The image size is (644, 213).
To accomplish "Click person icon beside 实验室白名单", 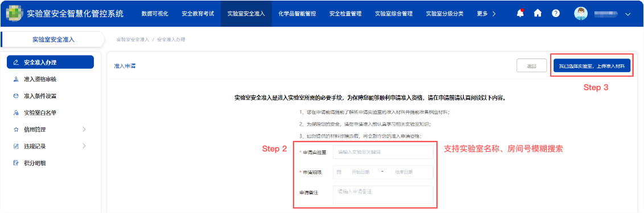I will click(x=16, y=113).
